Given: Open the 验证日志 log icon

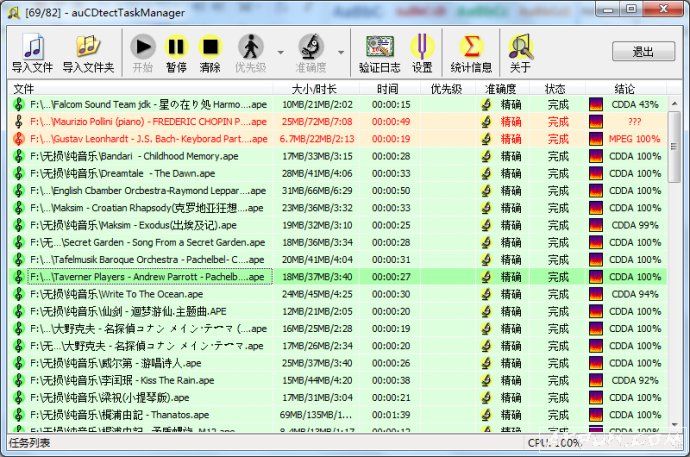Looking at the screenshot, I should pyautogui.click(x=379, y=47).
